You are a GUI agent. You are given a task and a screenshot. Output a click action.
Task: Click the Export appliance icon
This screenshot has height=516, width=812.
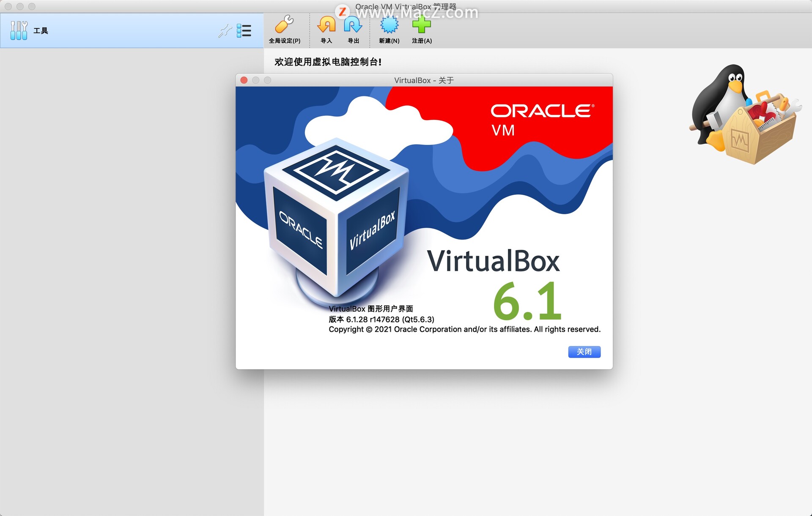pos(353,30)
